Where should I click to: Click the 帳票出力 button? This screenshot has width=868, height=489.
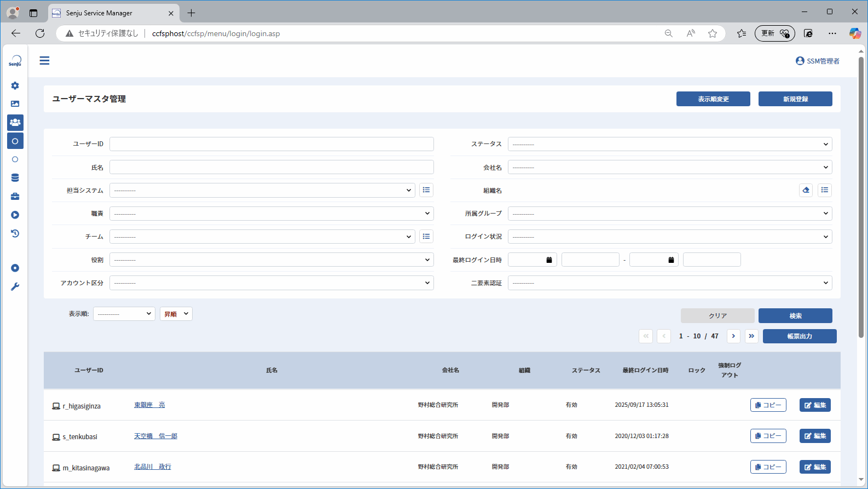click(800, 336)
